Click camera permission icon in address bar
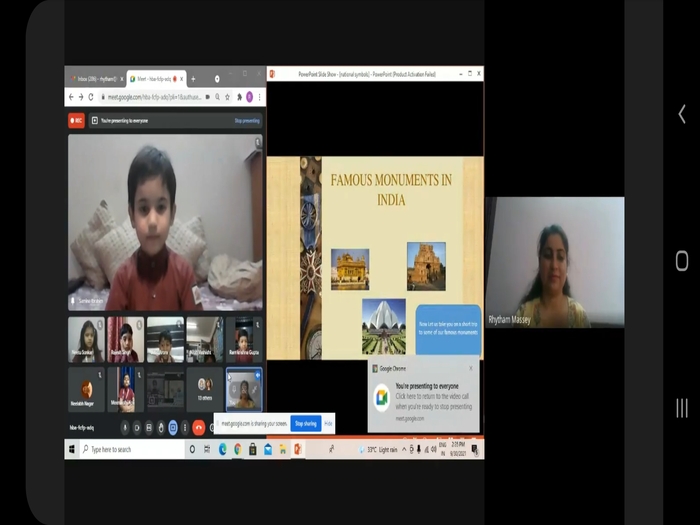 tap(208, 97)
